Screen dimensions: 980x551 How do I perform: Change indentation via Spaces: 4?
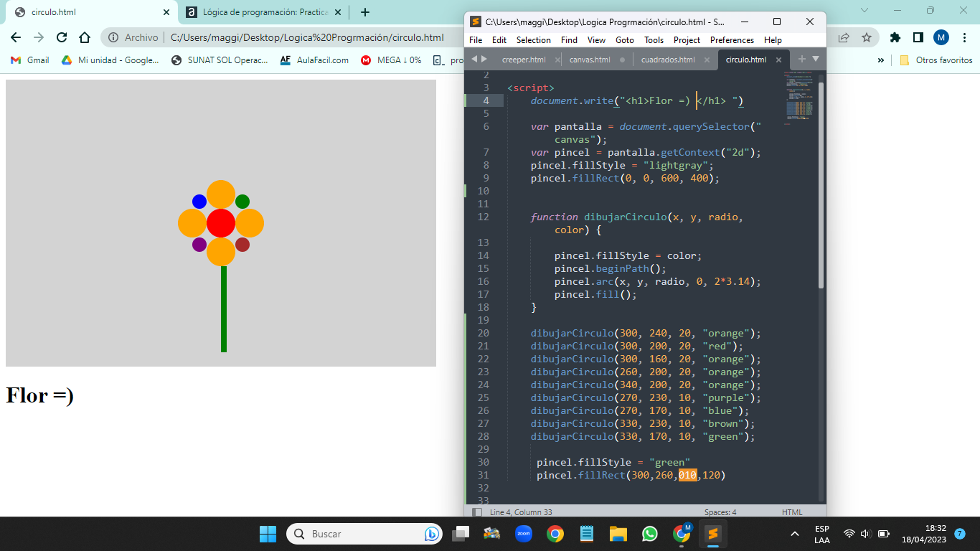[720, 512]
